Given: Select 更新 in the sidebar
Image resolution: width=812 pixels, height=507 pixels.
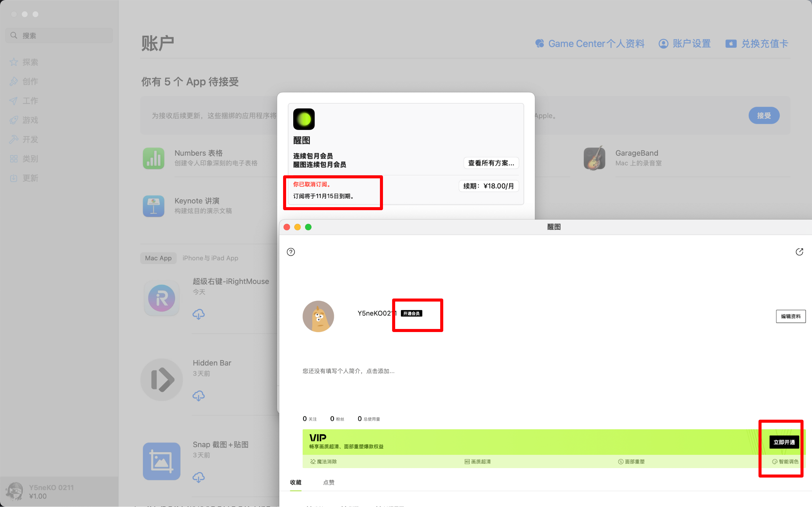Looking at the screenshot, I should 30,178.
